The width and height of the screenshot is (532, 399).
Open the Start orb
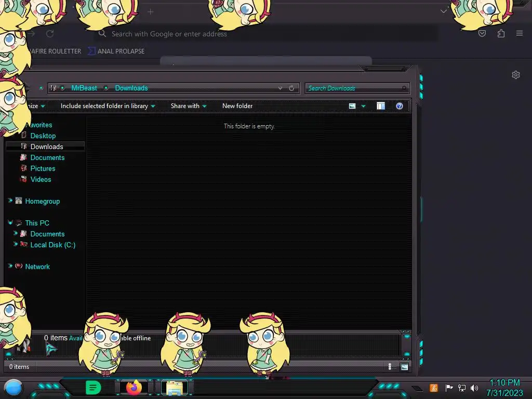tap(13, 388)
